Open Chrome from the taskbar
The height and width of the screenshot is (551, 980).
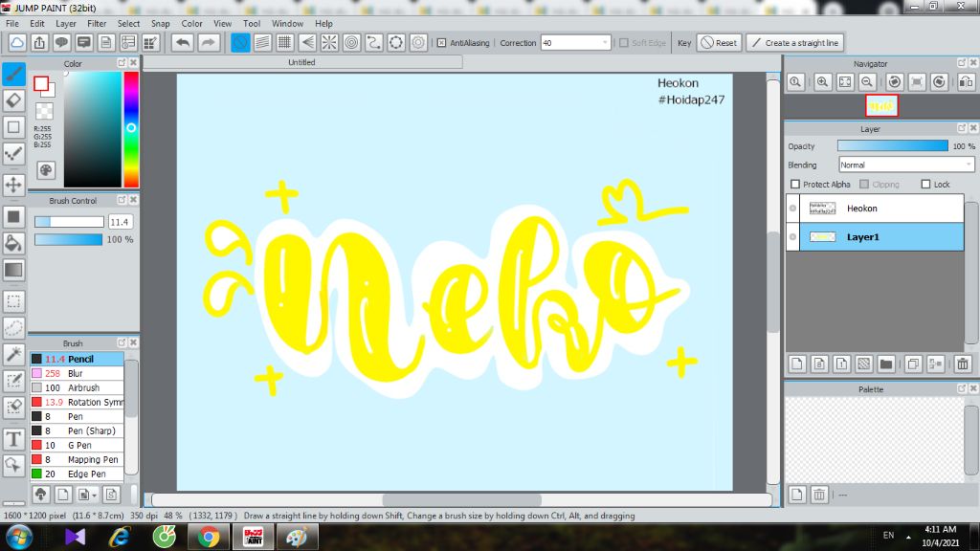pyautogui.click(x=209, y=538)
